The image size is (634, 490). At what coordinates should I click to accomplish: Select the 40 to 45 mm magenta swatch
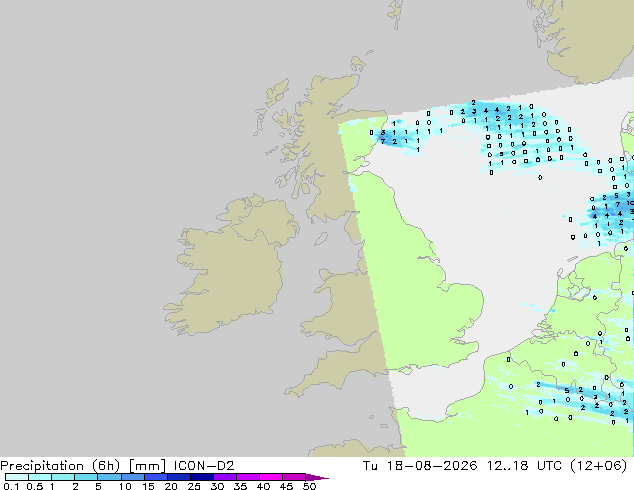pos(271,477)
